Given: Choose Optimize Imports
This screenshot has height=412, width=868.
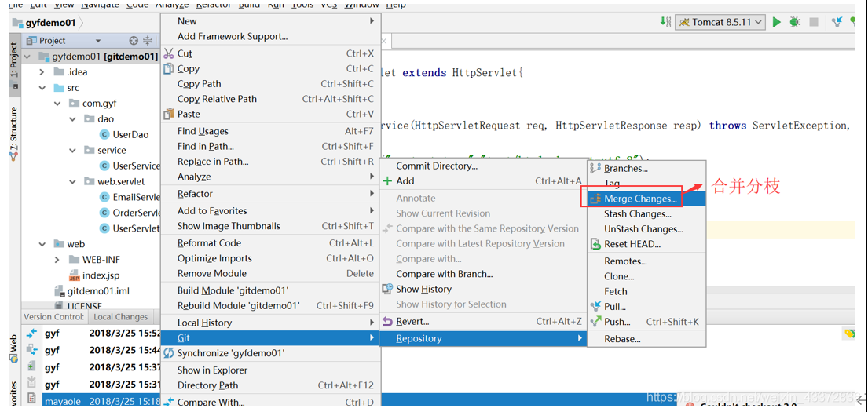Looking at the screenshot, I should (269, 258).
